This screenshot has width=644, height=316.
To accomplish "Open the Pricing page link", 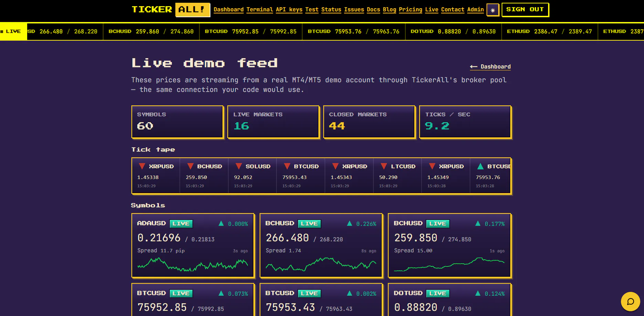I will point(411,10).
